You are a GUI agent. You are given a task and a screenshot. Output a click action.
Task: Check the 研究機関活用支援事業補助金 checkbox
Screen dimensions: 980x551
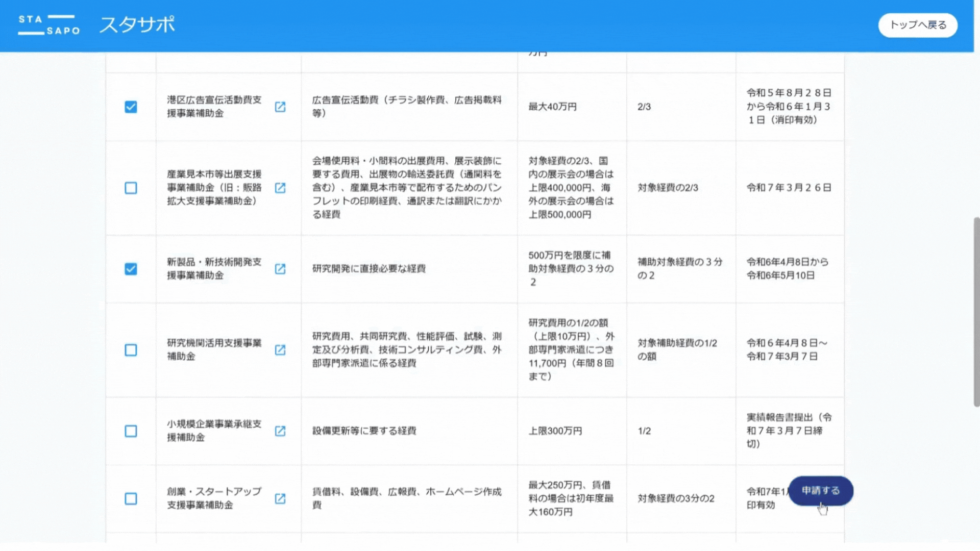[x=131, y=350]
